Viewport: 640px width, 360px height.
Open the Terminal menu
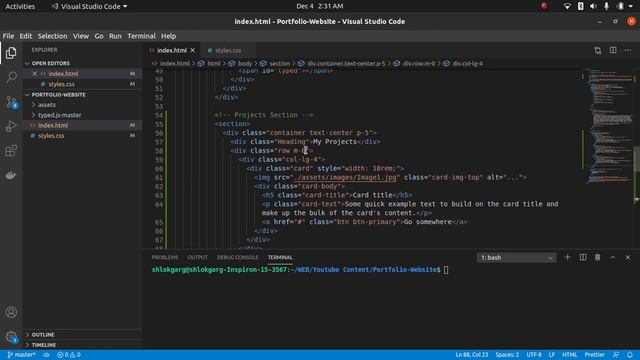point(141,36)
